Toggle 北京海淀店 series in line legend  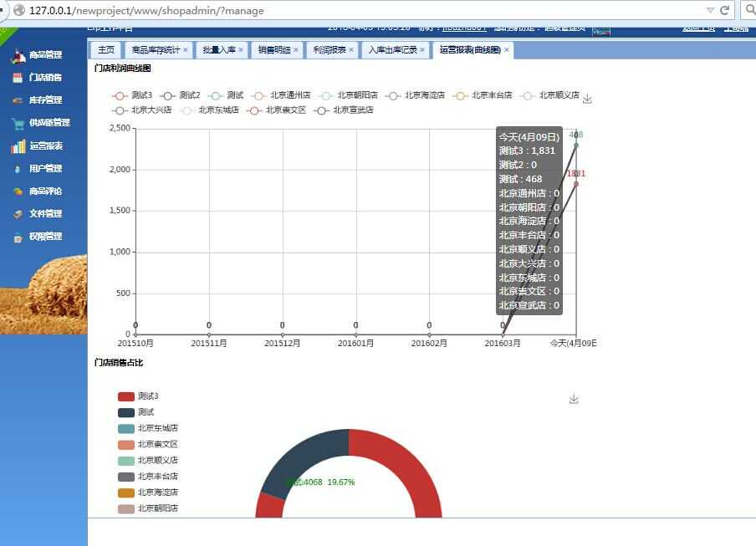pyautogui.click(x=415, y=95)
